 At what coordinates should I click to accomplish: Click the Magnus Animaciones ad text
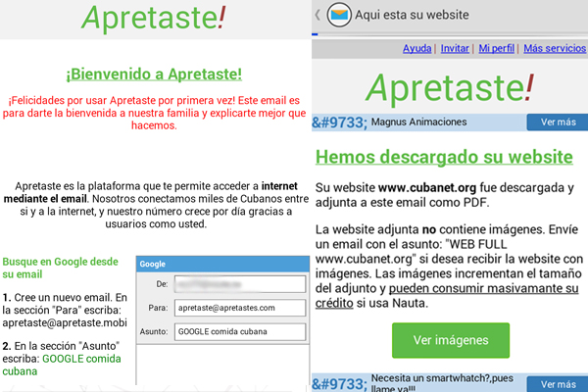pos(418,122)
